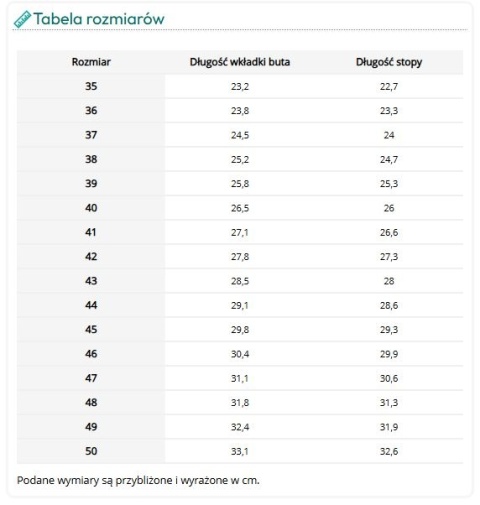Select the Długość wkładki buta column header
Viewport: 480px width, 505px height.
click(x=240, y=62)
